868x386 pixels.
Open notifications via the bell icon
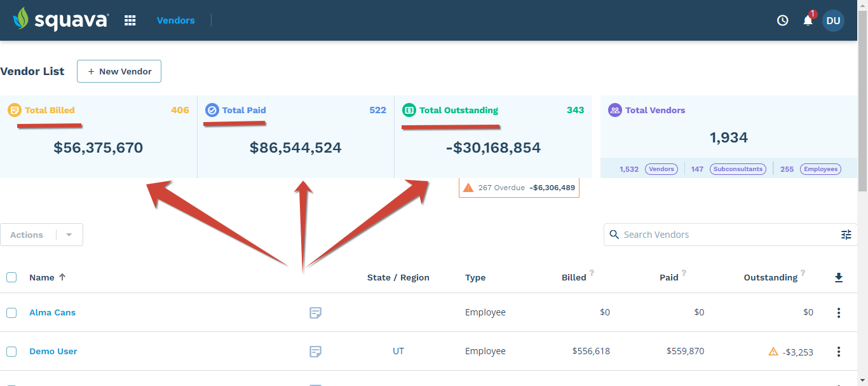(807, 21)
